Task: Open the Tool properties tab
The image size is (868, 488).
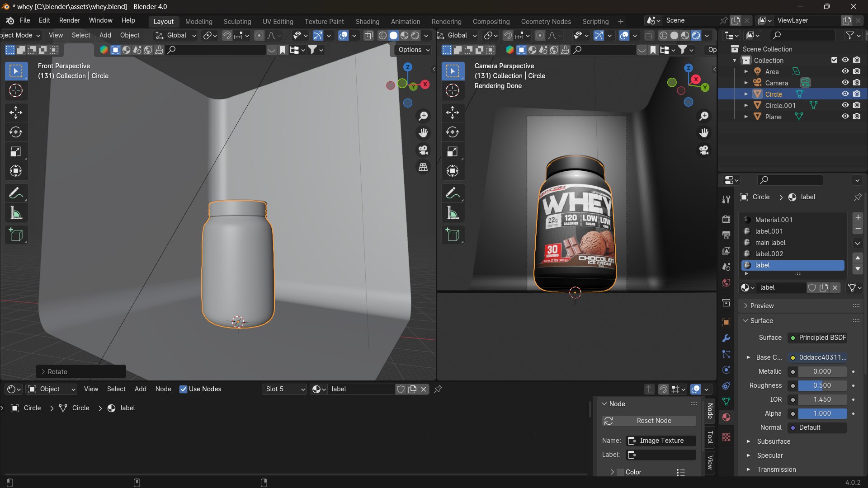Action: (x=726, y=199)
